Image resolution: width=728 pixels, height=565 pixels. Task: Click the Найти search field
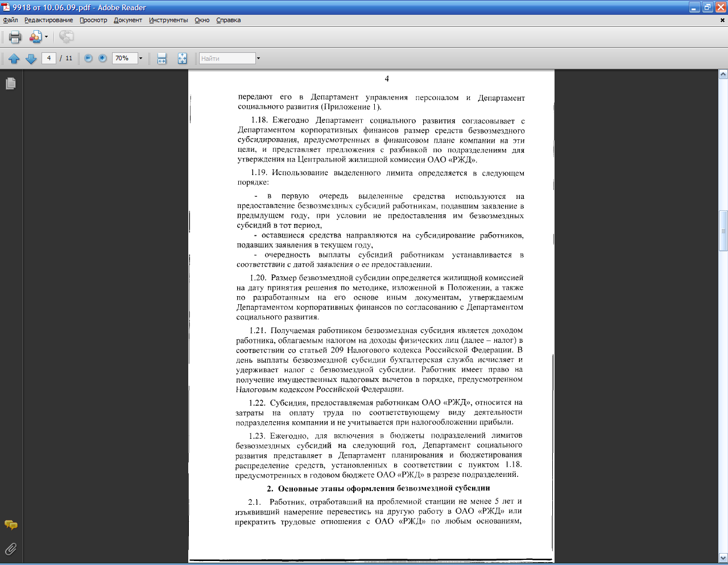click(227, 58)
